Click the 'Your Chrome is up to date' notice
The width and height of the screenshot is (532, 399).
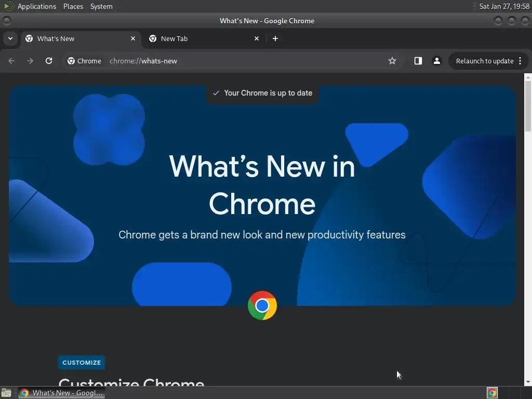point(262,93)
